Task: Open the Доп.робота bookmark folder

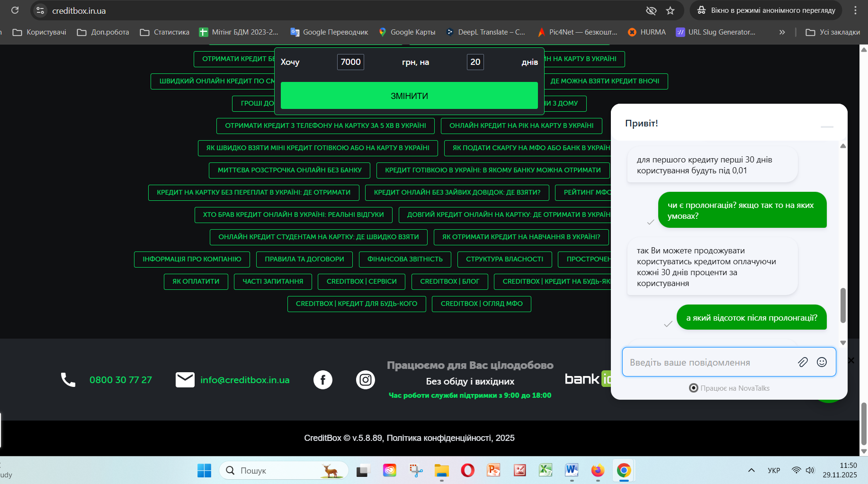Action: (103, 32)
